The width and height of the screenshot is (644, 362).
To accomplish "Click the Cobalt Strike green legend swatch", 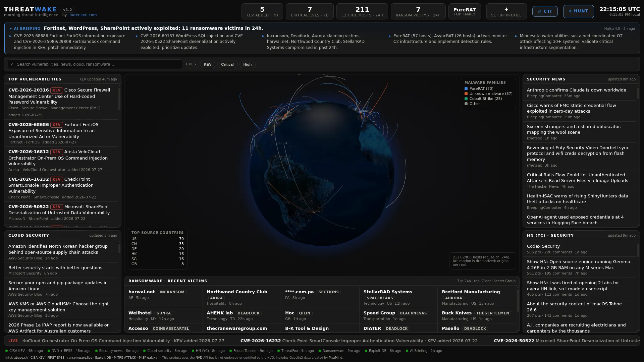I will tap(466, 99).
